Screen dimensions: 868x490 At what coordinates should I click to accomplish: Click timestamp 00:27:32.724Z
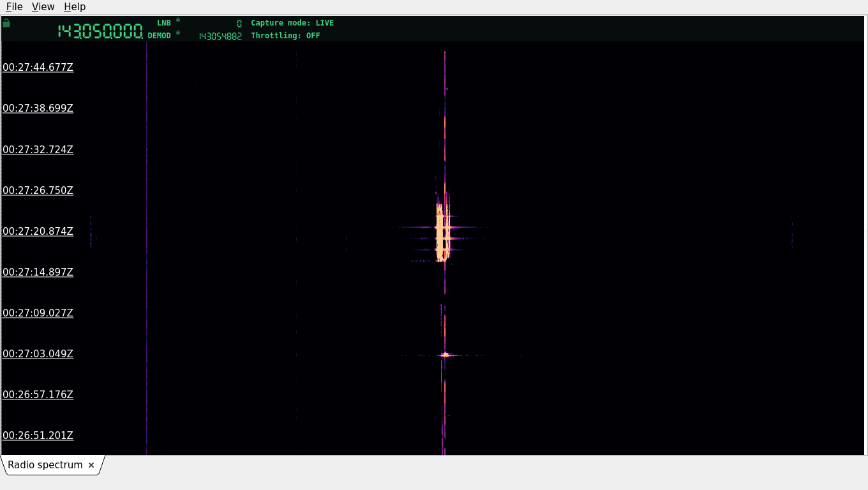pyautogui.click(x=38, y=150)
